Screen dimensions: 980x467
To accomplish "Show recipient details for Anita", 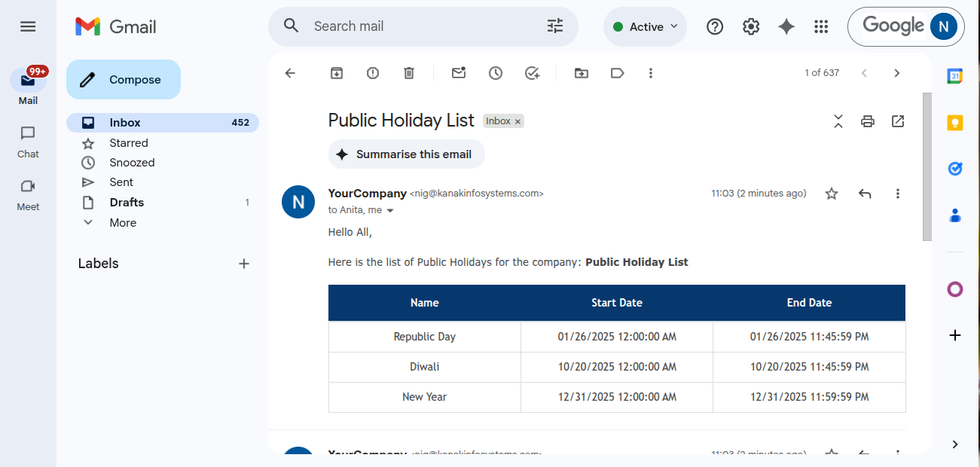I will [389, 209].
